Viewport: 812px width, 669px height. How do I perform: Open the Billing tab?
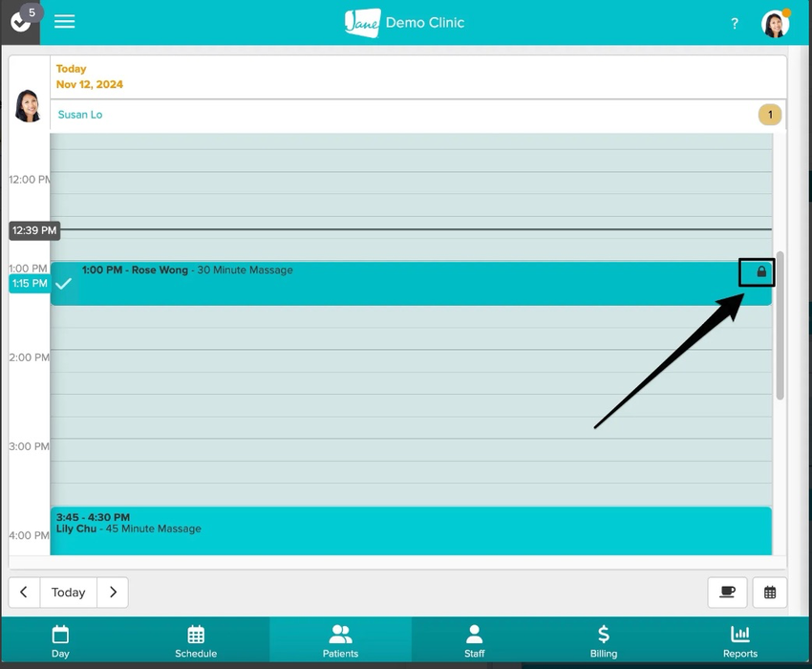coord(604,640)
